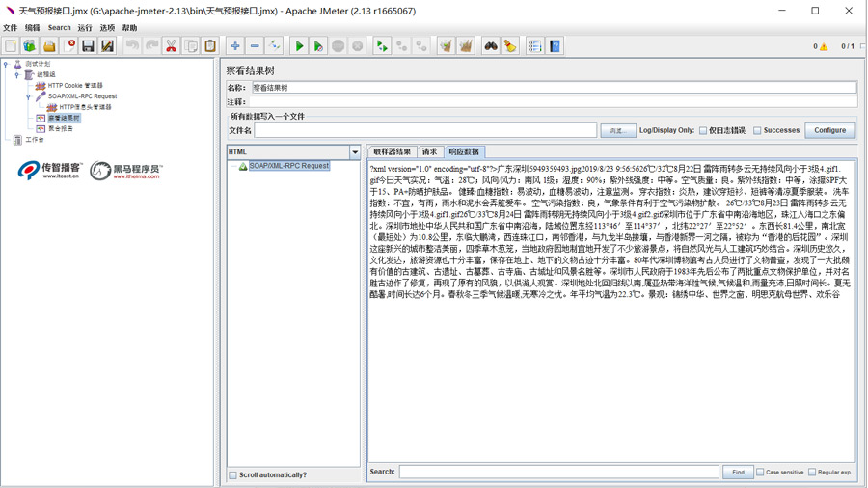Screen dimensions: 868x488
Task: Select HTTP信息头管理器 tree node
Action: click(85, 107)
